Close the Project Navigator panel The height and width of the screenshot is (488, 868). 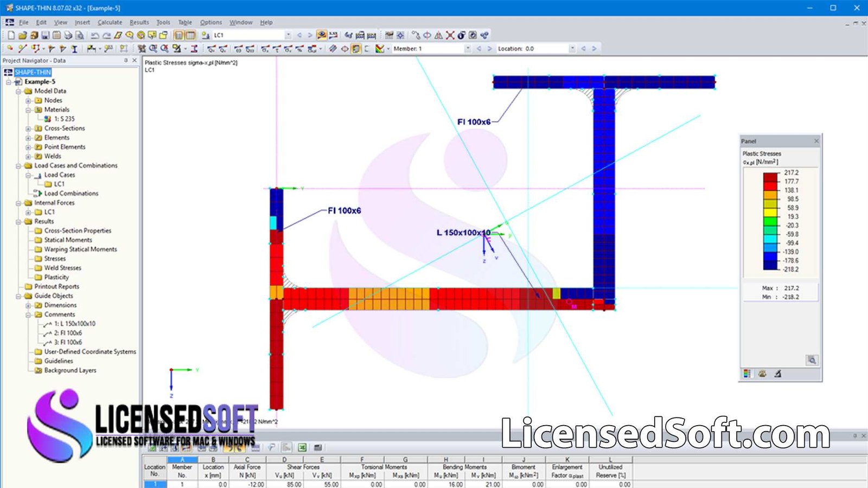point(135,61)
